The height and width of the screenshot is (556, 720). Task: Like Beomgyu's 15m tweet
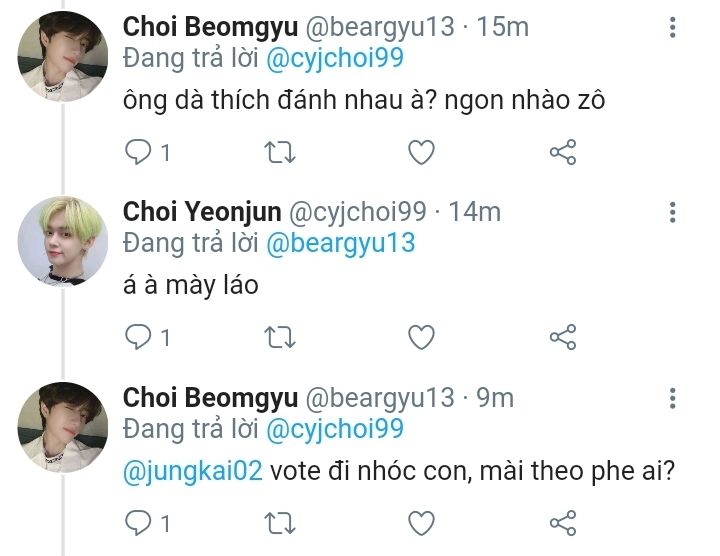(x=422, y=152)
